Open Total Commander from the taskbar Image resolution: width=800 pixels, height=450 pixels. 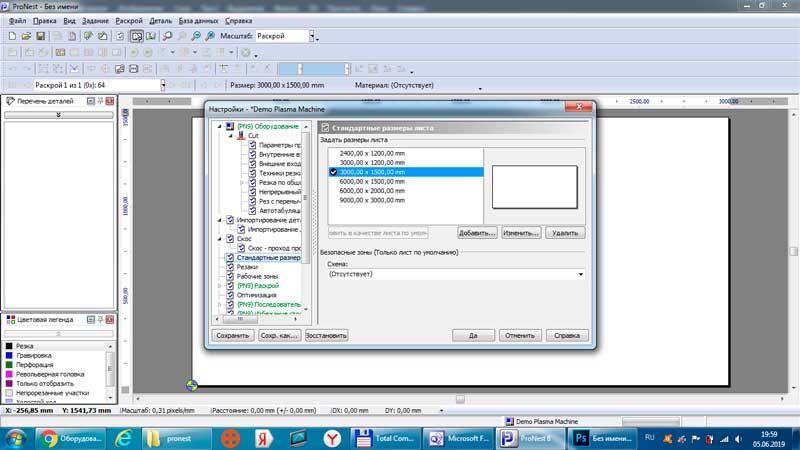385,438
